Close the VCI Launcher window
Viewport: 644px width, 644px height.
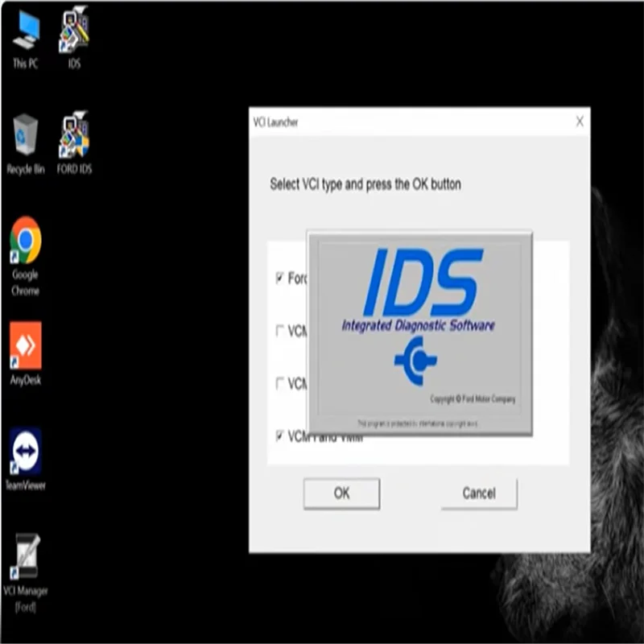coord(579,122)
